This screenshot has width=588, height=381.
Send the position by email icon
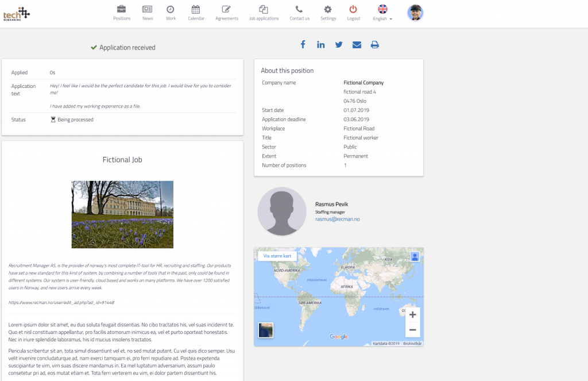(357, 45)
